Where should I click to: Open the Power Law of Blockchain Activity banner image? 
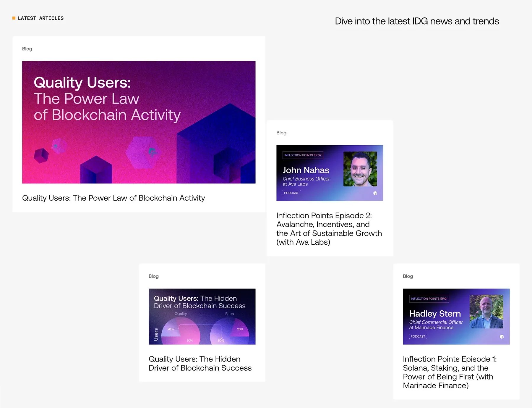pyautogui.click(x=139, y=122)
